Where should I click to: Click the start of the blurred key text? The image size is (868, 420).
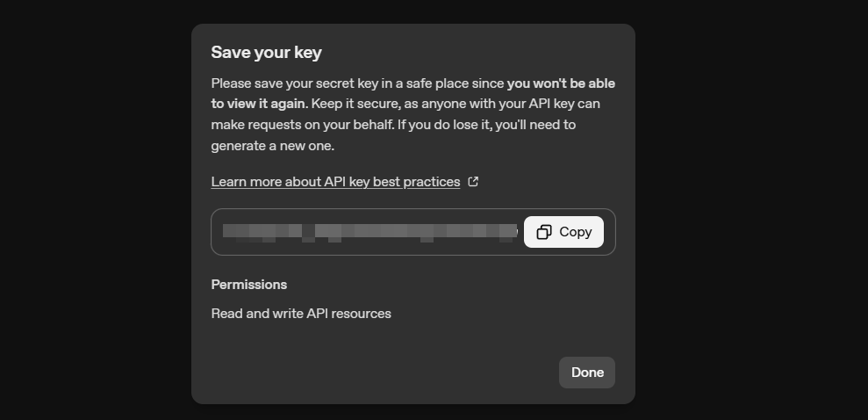[228, 232]
